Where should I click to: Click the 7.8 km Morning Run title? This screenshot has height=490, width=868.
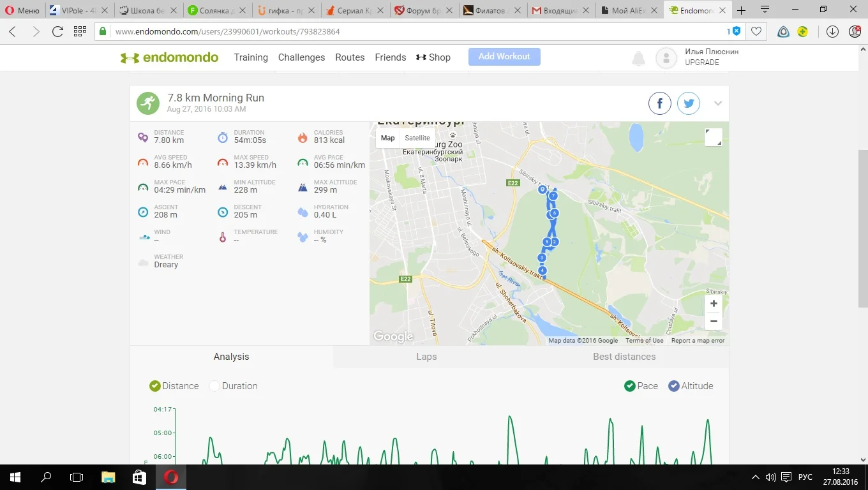216,98
